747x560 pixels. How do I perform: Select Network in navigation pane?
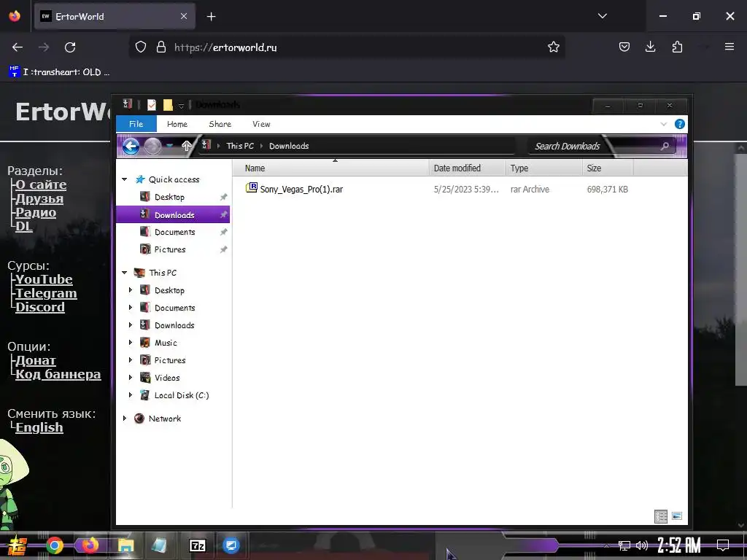164,419
